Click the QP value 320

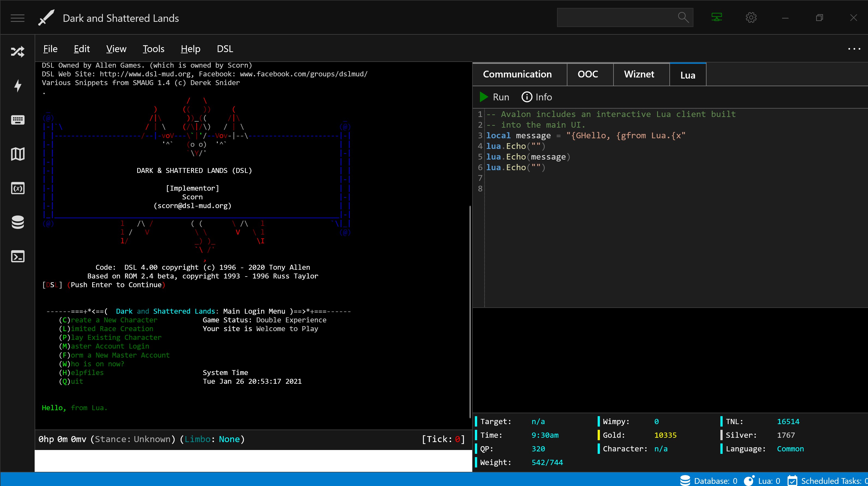[538, 449]
